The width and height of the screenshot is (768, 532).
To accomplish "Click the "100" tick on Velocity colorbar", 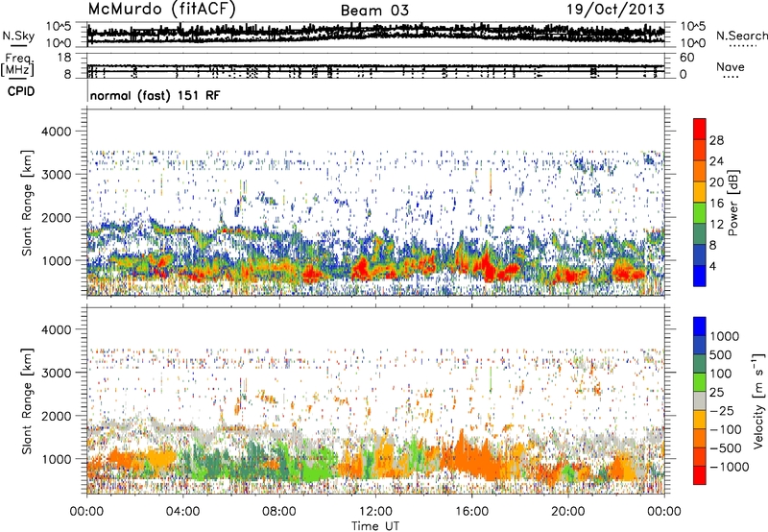I will [x=721, y=374].
